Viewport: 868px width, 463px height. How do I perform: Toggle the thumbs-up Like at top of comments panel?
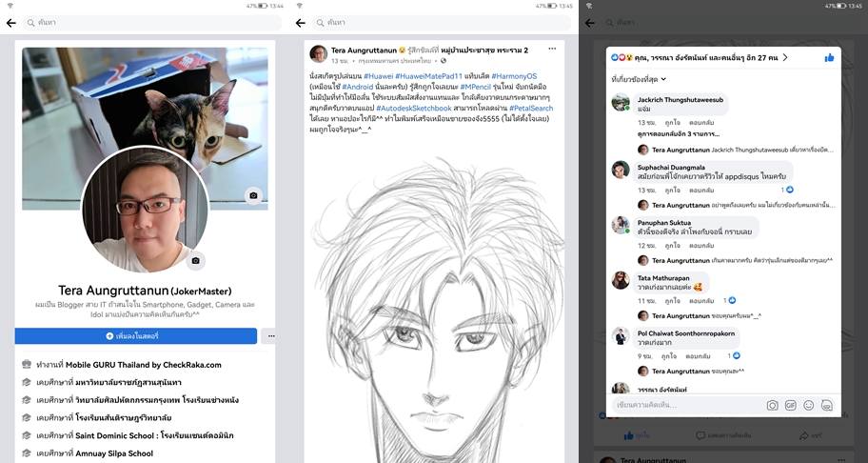tap(830, 58)
